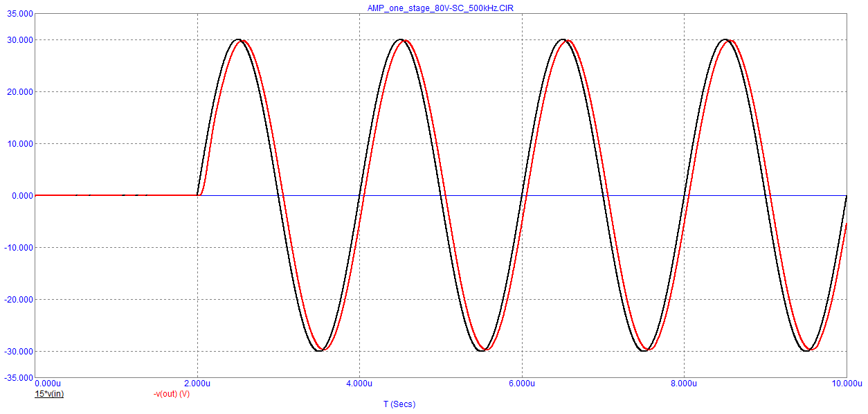868x414 pixels.
Task: Click the 8.000u time axis value
Action: pos(684,383)
